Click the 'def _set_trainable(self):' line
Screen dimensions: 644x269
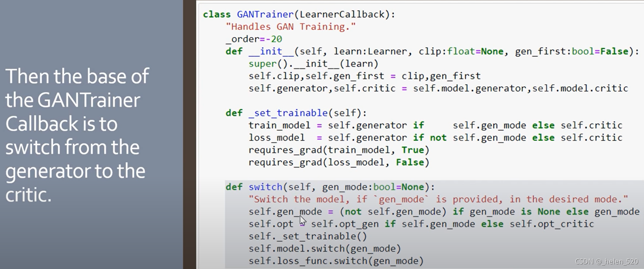coord(296,113)
